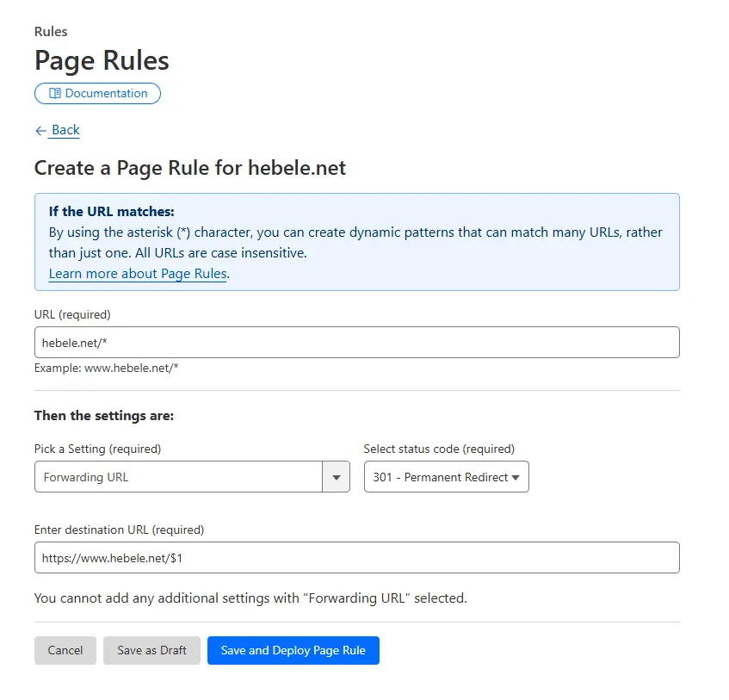Click the Page Rules main heading

click(x=102, y=60)
